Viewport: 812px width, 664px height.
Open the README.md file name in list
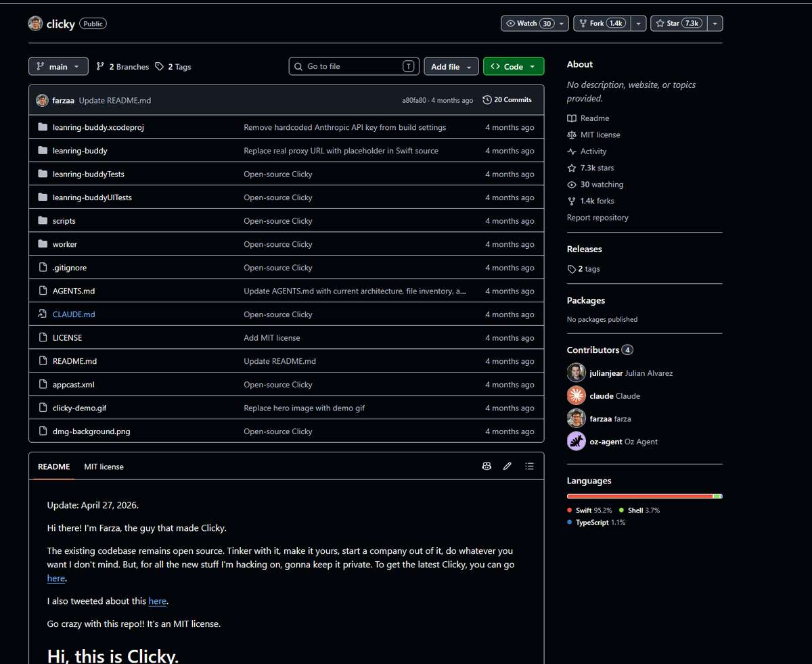tap(74, 361)
